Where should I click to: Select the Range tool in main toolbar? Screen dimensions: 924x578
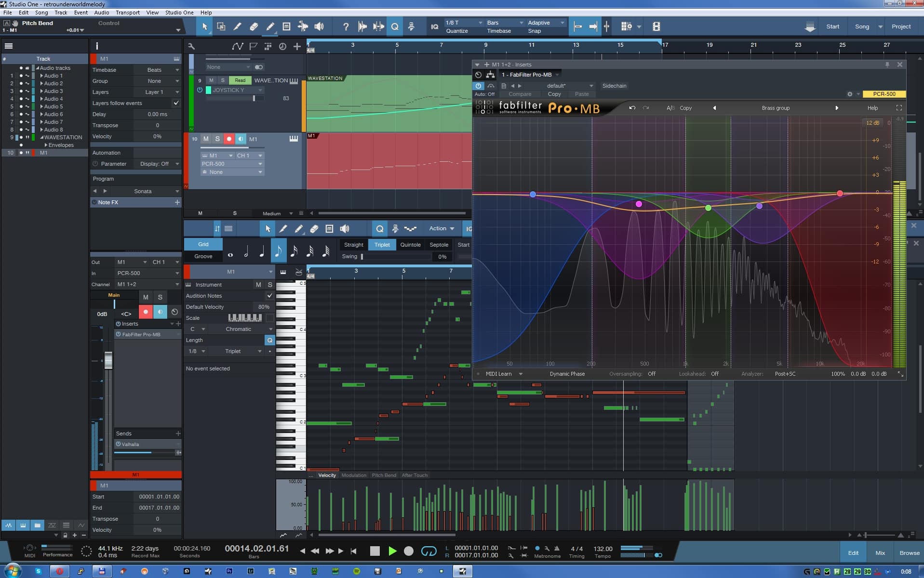click(221, 26)
